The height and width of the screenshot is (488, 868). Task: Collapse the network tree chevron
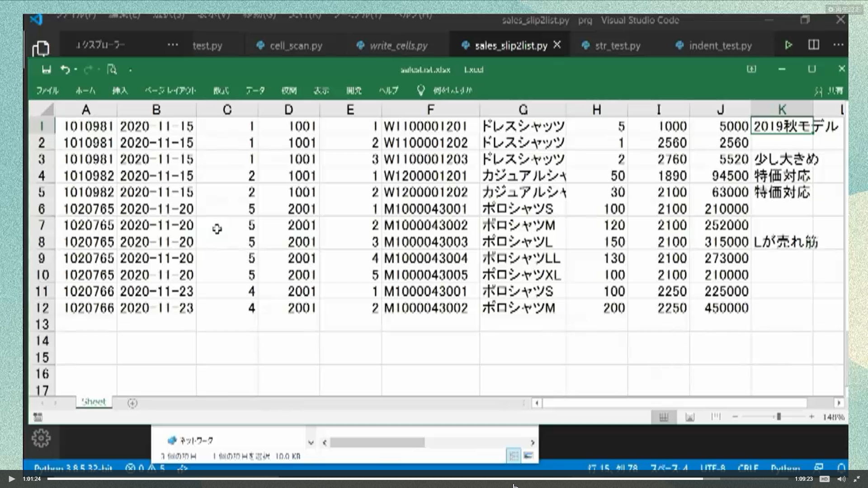[x=311, y=443]
